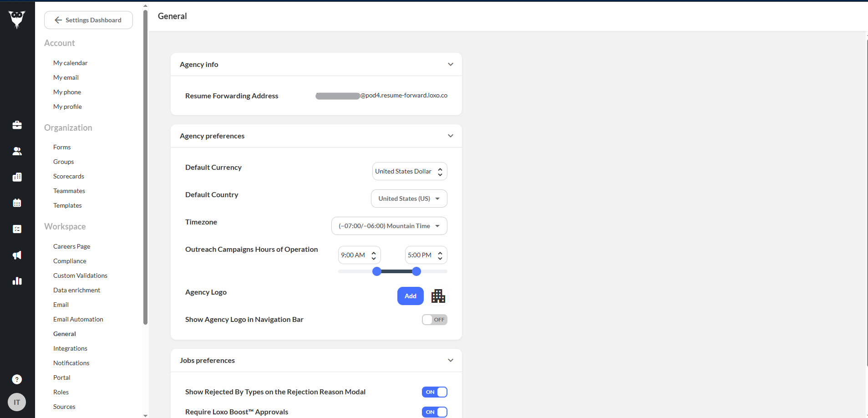The width and height of the screenshot is (868, 418).
Task: Click the end-hour slider handle
Action: click(x=416, y=271)
